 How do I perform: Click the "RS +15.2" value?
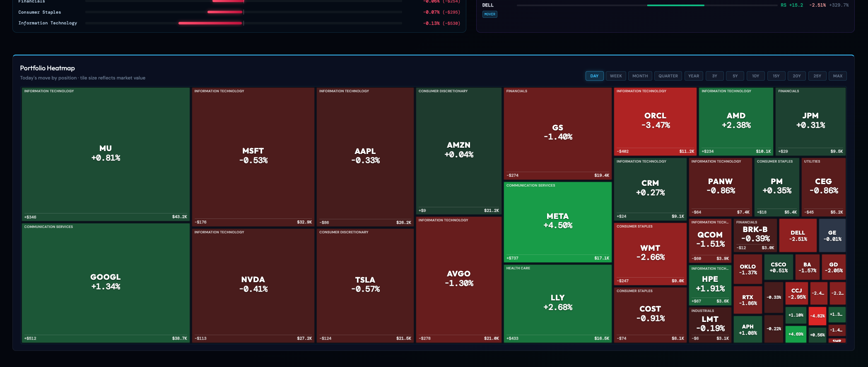[x=792, y=5]
